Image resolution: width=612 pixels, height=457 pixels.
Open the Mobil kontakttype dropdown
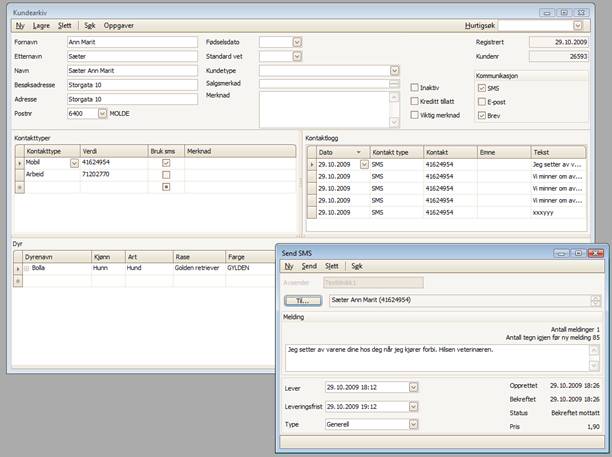point(74,164)
